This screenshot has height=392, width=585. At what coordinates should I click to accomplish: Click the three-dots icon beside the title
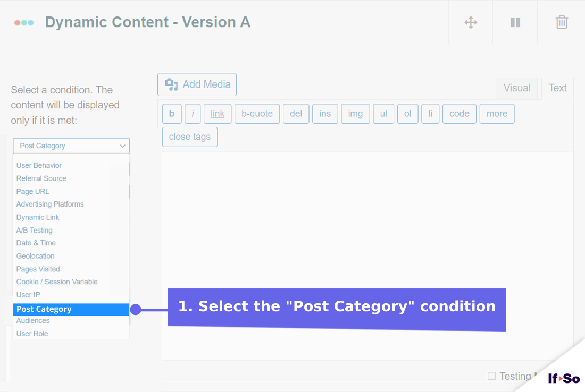click(24, 22)
